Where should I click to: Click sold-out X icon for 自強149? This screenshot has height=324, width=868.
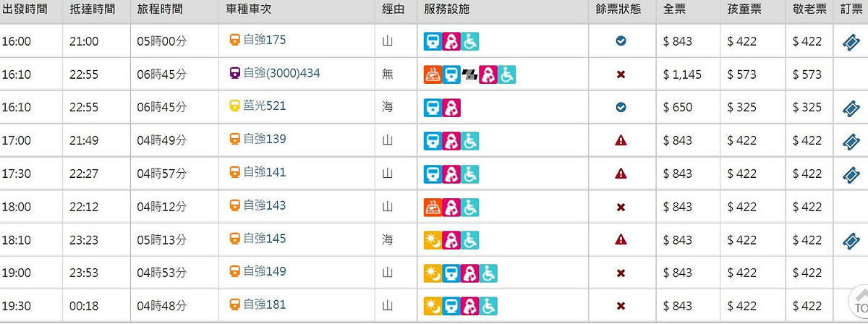[x=621, y=273]
